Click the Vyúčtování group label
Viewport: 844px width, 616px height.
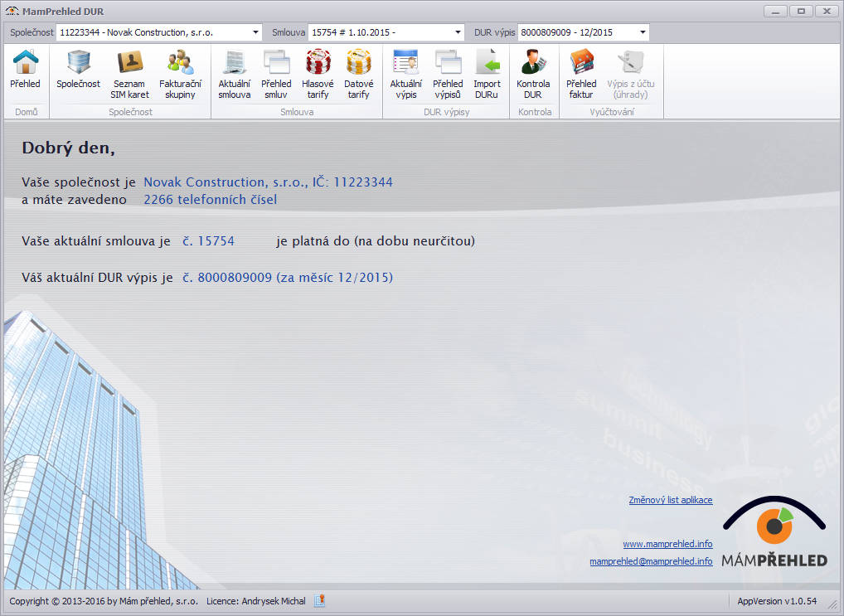(612, 112)
